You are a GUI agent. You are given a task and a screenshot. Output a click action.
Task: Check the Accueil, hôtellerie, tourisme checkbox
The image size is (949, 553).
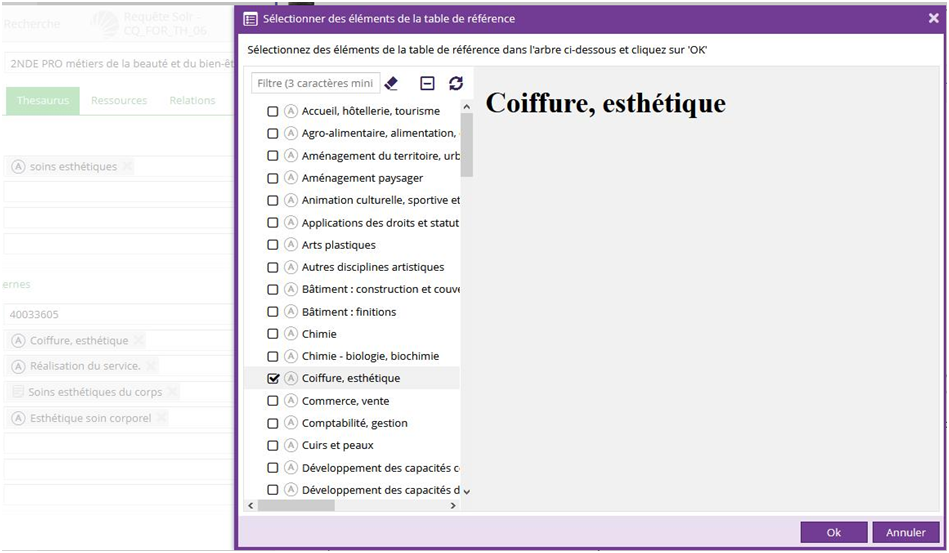coord(273,111)
